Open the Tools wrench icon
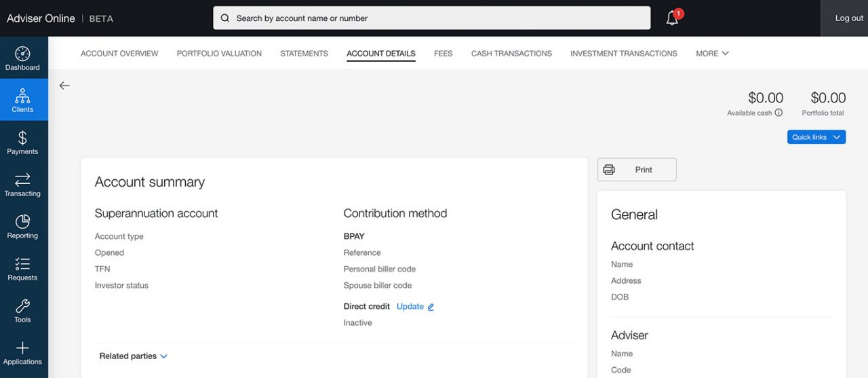Viewport: 868px width, 378px height. click(x=22, y=306)
